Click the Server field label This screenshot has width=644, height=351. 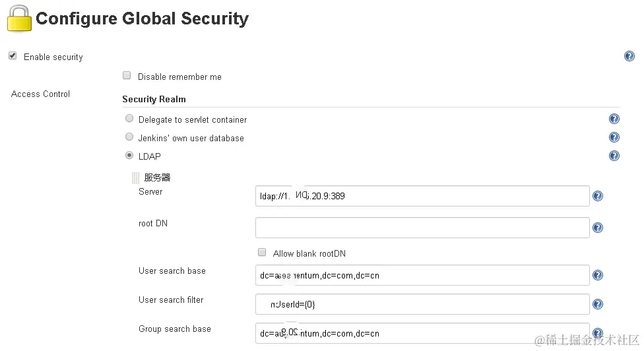point(150,192)
